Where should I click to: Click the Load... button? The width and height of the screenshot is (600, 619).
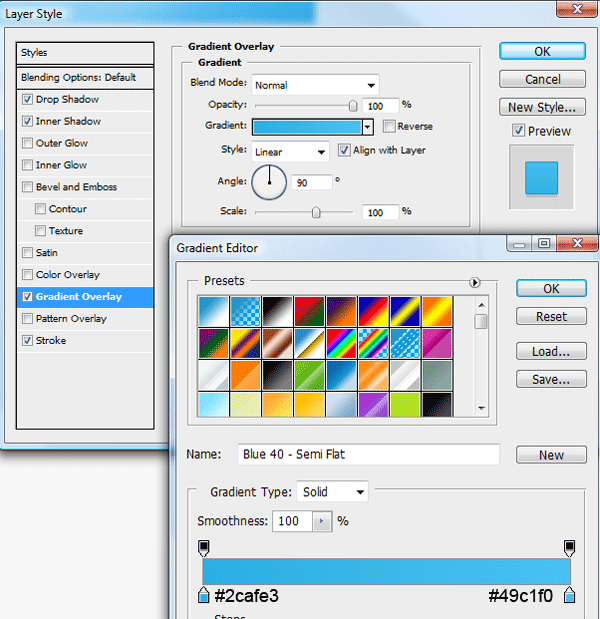click(551, 351)
